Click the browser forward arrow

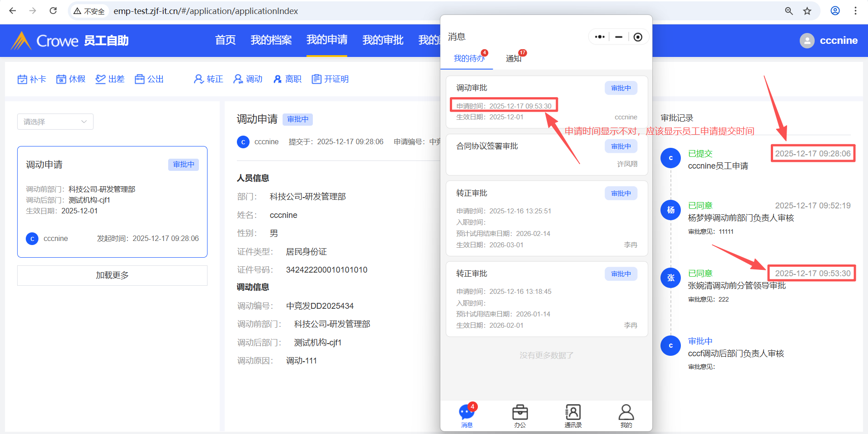(33, 11)
